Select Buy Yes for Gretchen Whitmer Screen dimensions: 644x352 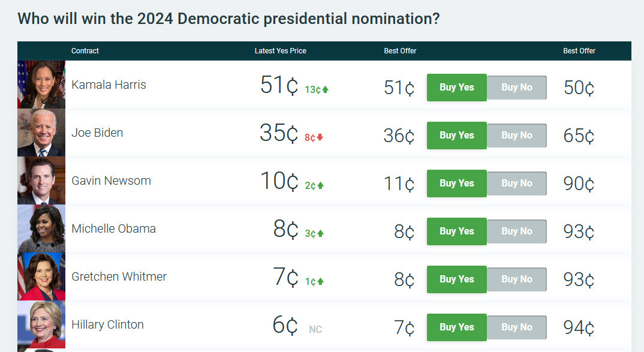point(456,279)
